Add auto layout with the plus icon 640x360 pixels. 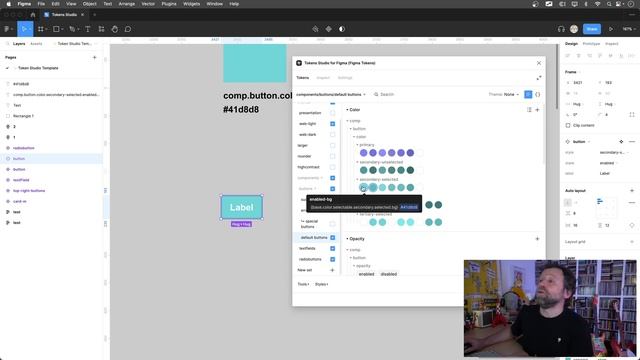click(632, 191)
